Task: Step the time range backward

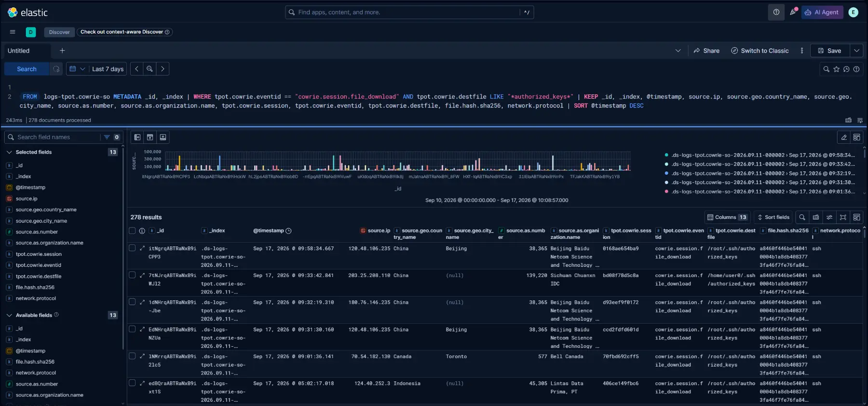Action: click(x=136, y=69)
